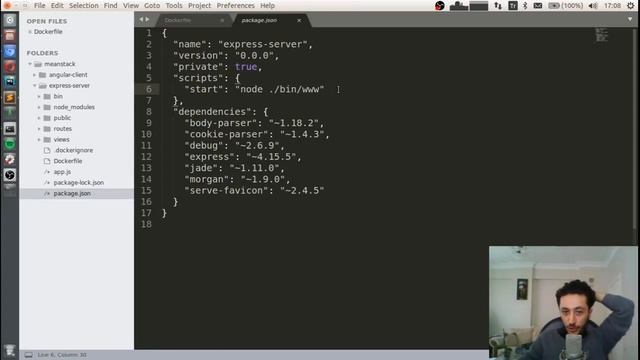Open OBS Studio from the launcher

click(10, 175)
